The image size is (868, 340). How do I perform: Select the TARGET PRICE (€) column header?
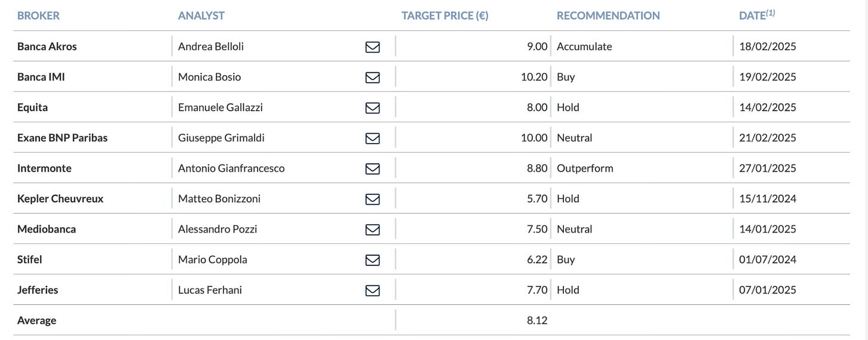445,16
